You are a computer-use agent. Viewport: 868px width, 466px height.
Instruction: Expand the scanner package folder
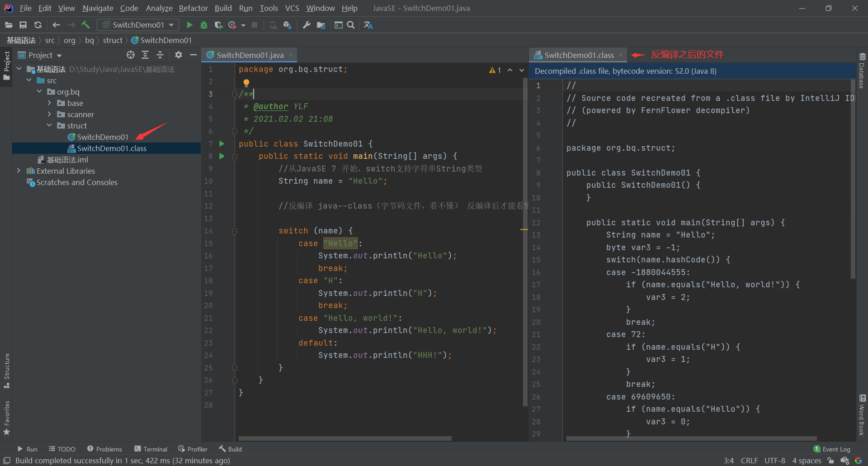point(49,114)
